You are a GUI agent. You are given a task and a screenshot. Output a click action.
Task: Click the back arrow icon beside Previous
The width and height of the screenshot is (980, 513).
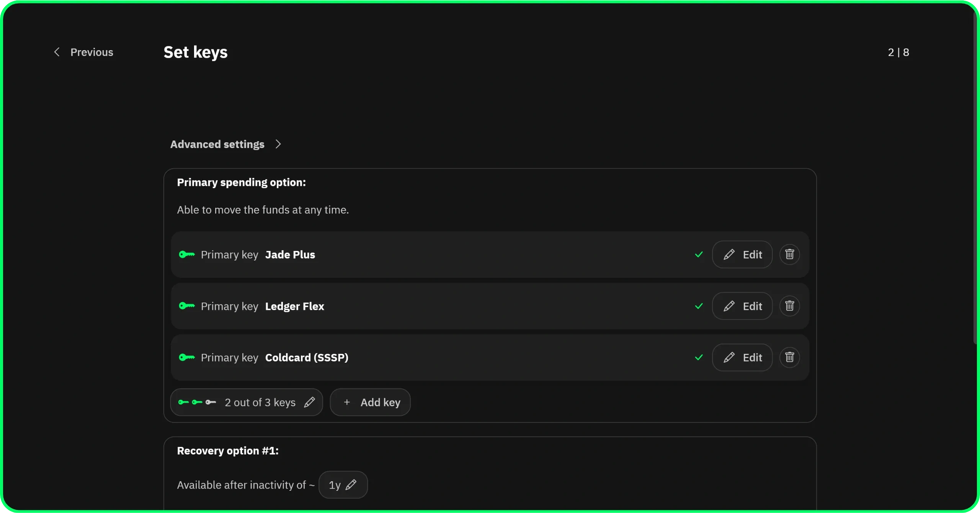[x=57, y=52]
